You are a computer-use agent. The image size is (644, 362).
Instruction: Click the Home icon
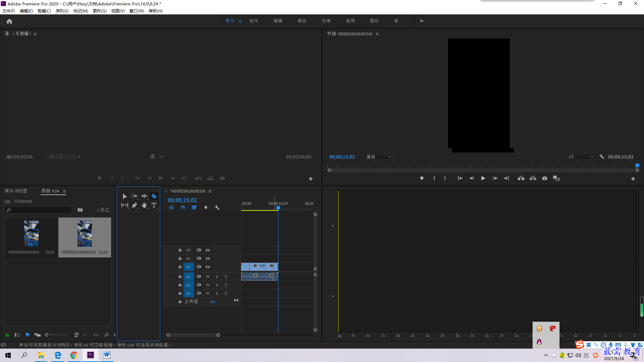tap(9, 21)
